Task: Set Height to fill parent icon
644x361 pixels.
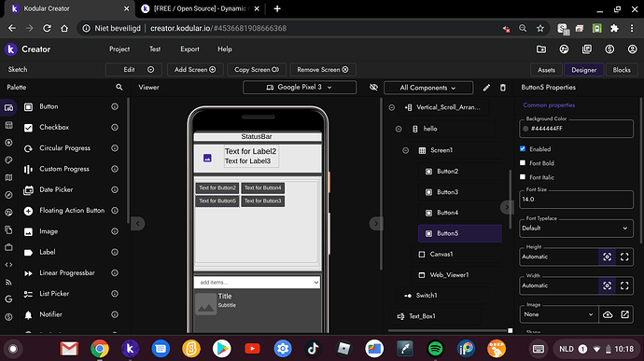Action: point(624,257)
